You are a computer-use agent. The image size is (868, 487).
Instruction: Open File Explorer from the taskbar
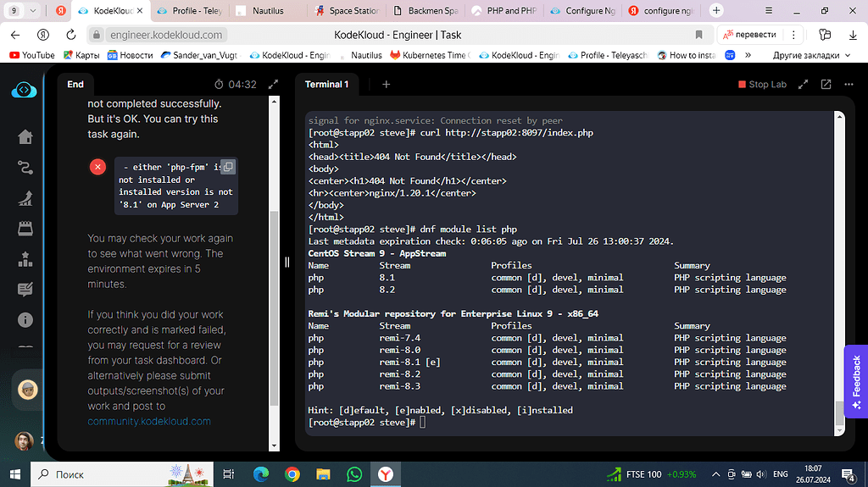[323, 474]
